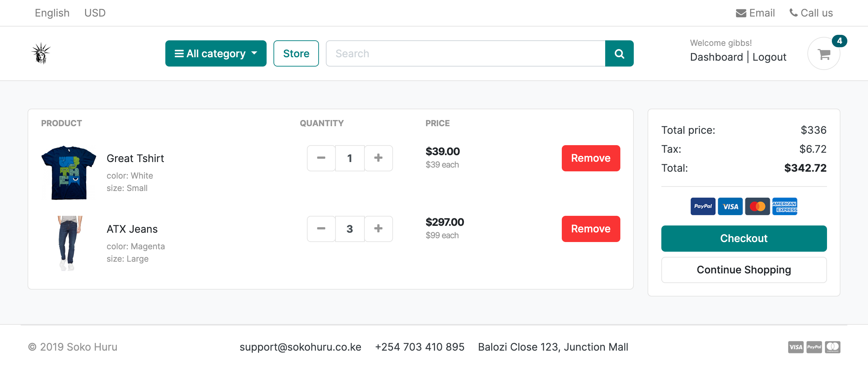Open the Dashboard link

tap(716, 57)
